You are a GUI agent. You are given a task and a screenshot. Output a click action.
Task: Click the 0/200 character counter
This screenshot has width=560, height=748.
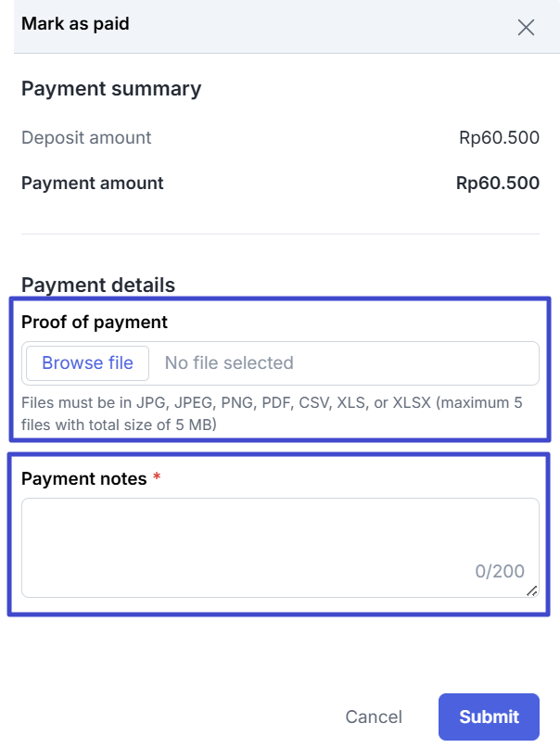[500, 571]
